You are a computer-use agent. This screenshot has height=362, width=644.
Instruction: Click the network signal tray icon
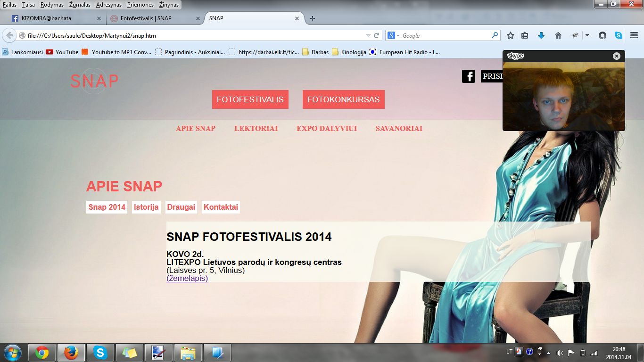(594, 353)
